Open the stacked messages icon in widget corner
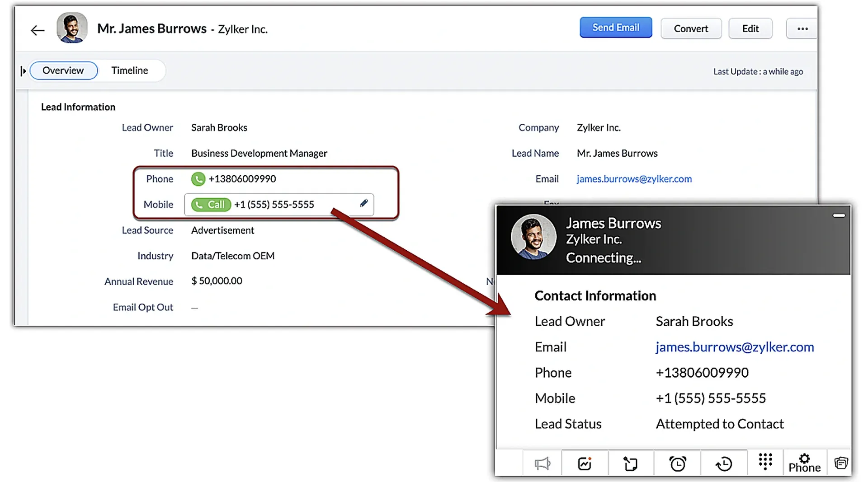 click(841, 463)
